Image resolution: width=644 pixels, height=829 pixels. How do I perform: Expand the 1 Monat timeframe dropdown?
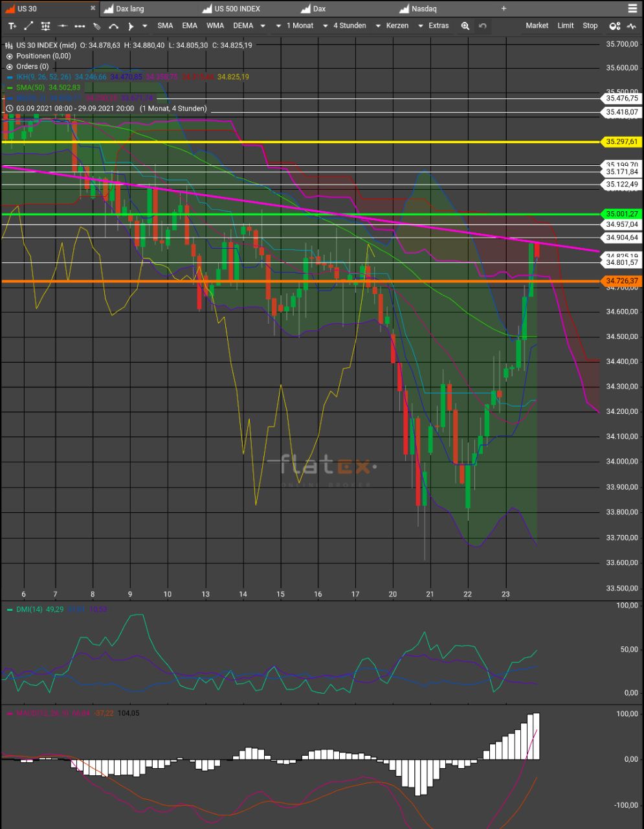click(x=299, y=26)
